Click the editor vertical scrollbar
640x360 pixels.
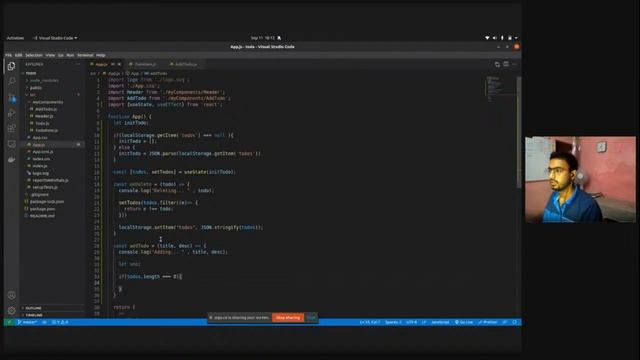tap(519, 133)
